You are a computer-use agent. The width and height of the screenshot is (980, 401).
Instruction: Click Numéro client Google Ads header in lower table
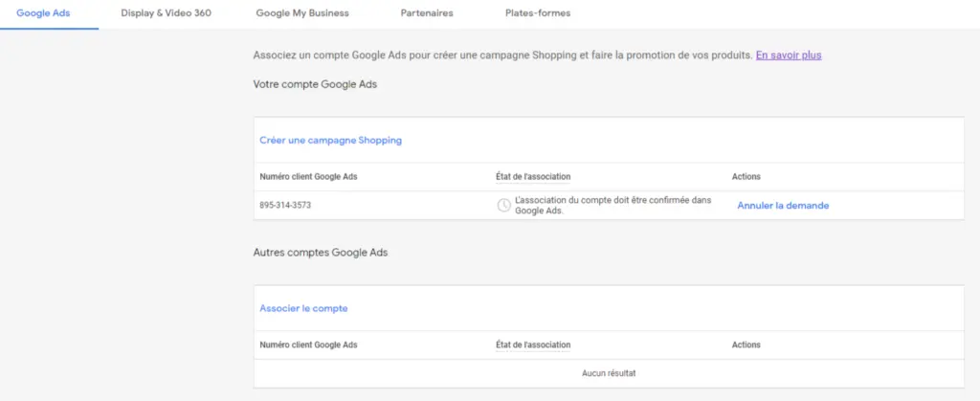[x=309, y=345]
